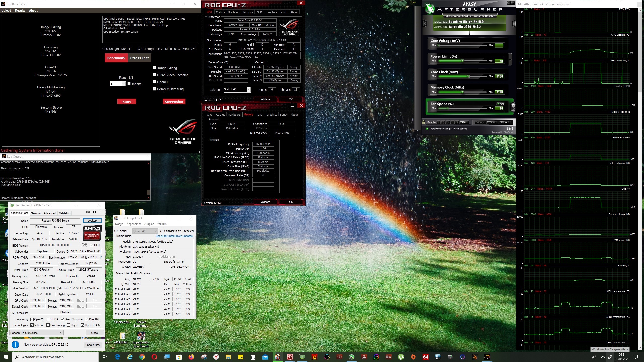The height and width of the screenshot is (362, 644).
Task: Open File Explorer from the taskbar
Action: point(228,357)
